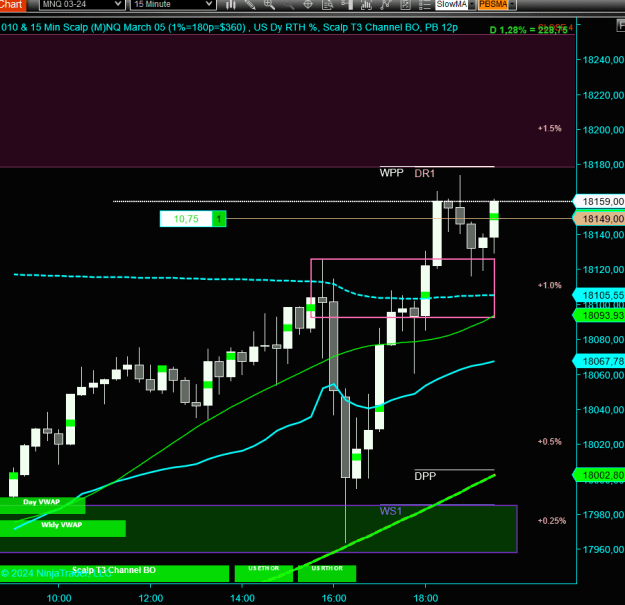Click the DR1 pivot label
Screen dimensions: 625x605
(425, 173)
